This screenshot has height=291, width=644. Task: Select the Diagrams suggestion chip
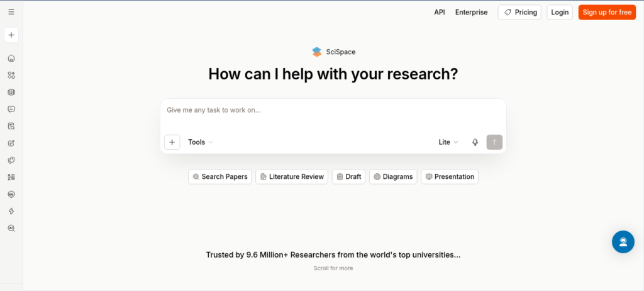click(x=393, y=176)
